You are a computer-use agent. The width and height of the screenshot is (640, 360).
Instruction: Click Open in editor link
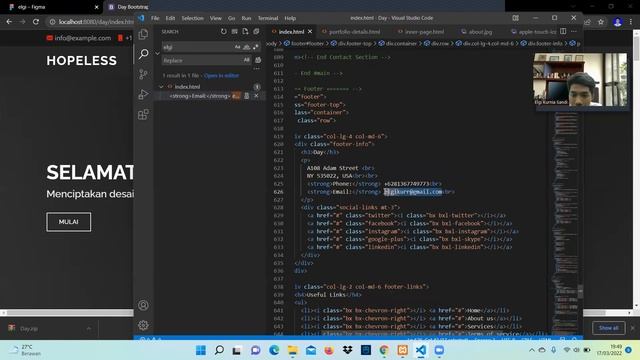(x=222, y=76)
